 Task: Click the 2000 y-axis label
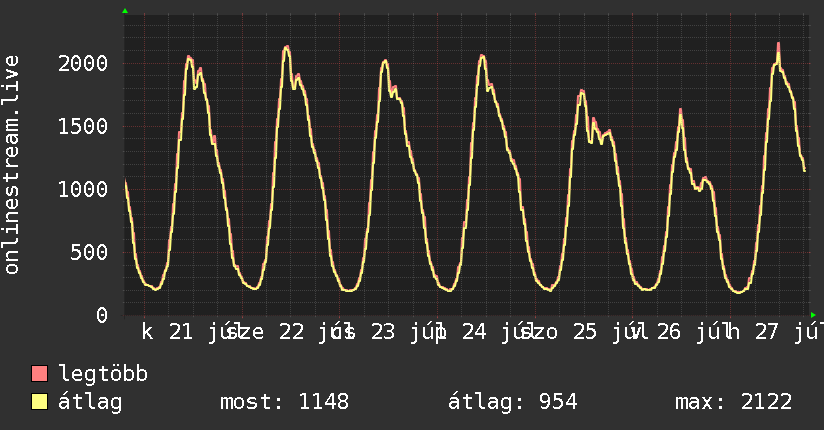[x=83, y=64]
